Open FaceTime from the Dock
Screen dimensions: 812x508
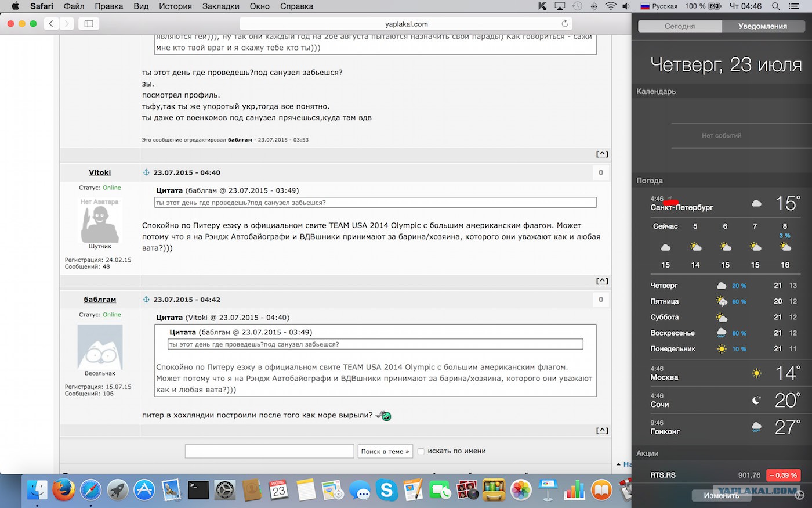click(x=440, y=491)
